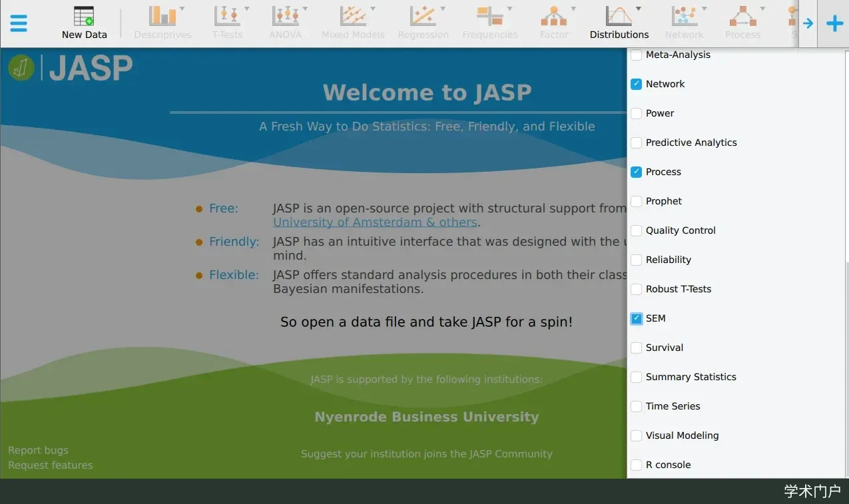Expand the Mixed Models dropdown arrow
Viewport: 849px width, 504px height.
tap(373, 9)
